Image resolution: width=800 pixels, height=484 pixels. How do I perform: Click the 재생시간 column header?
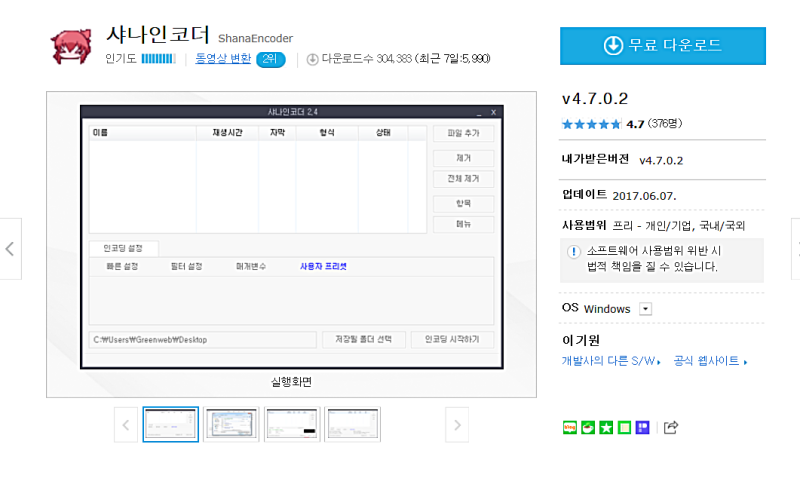pos(228,133)
